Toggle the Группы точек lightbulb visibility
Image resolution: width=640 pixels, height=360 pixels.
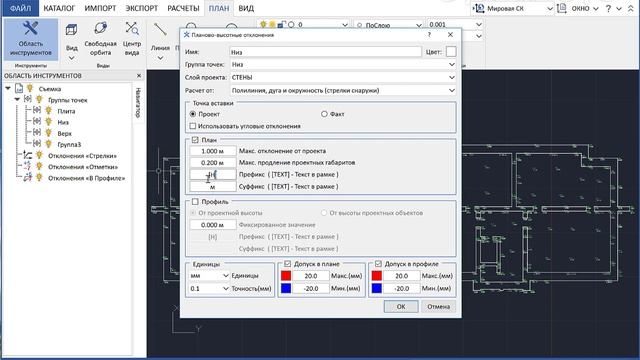tap(39, 99)
